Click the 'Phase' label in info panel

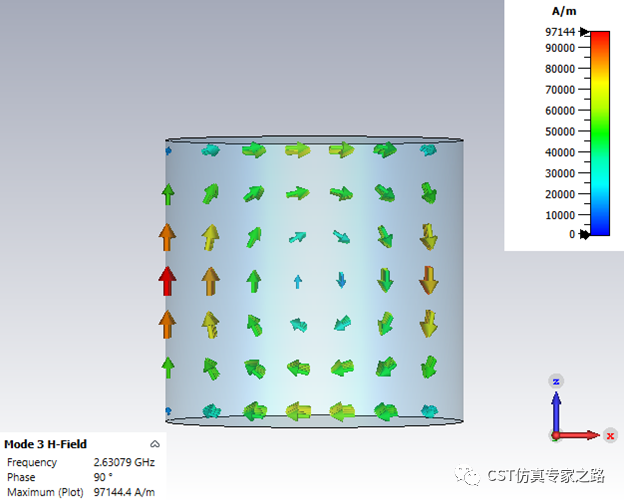point(21,477)
